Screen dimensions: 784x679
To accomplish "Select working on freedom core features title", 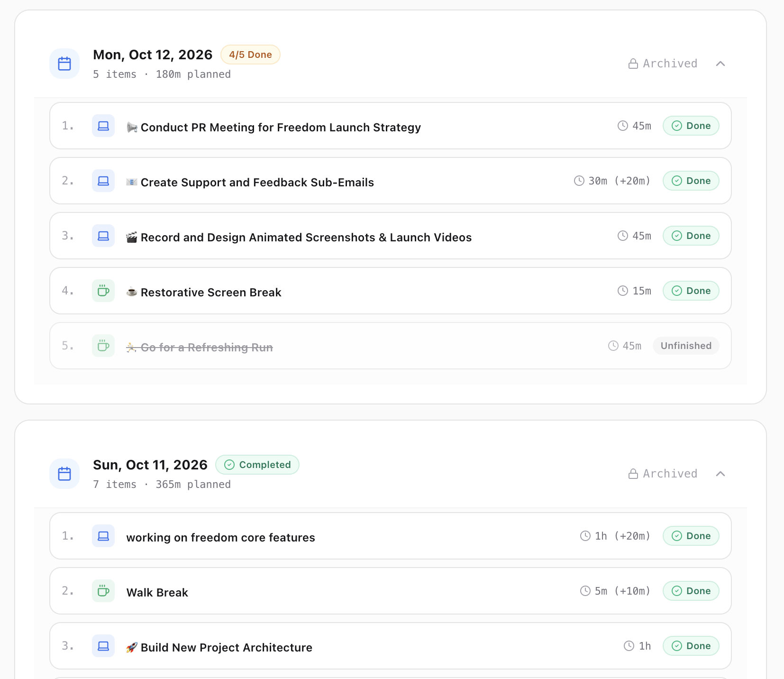I will click(x=221, y=538).
